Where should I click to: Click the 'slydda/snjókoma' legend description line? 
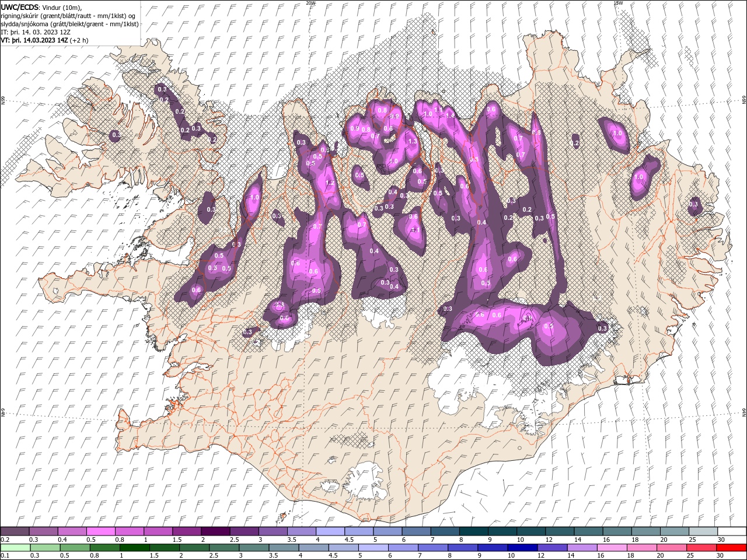pyautogui.click(x=69, y=24)
